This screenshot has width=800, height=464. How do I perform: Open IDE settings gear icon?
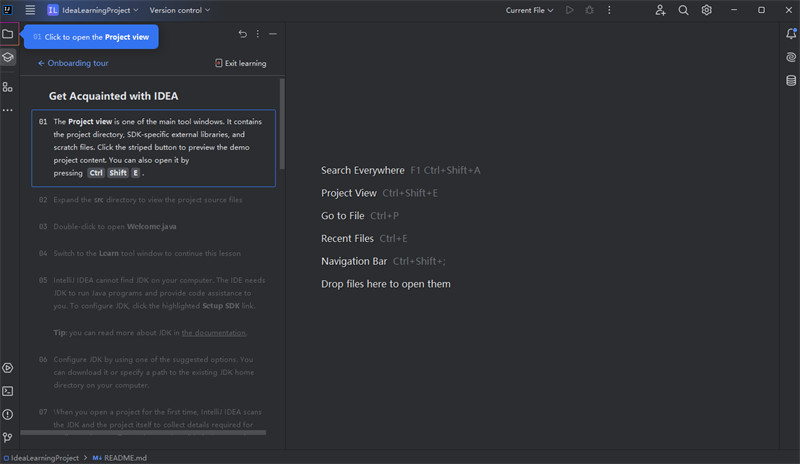click(707, 10)
